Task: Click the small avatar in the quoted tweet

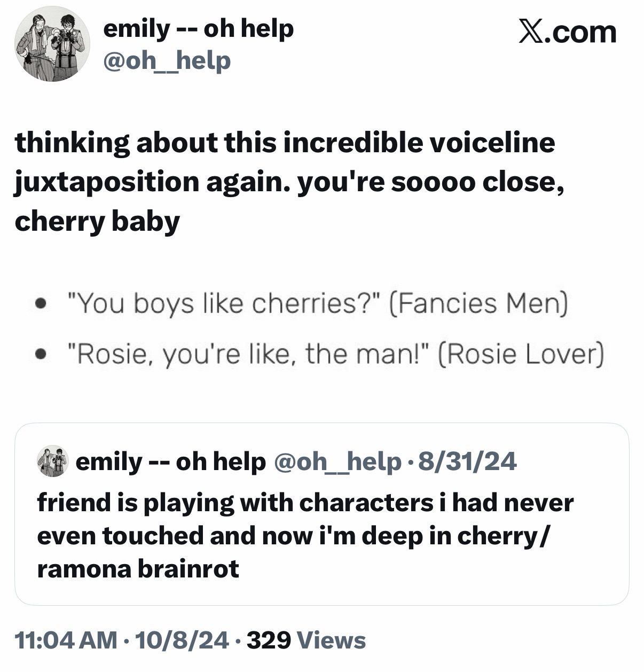Action: tap(53, 462)
